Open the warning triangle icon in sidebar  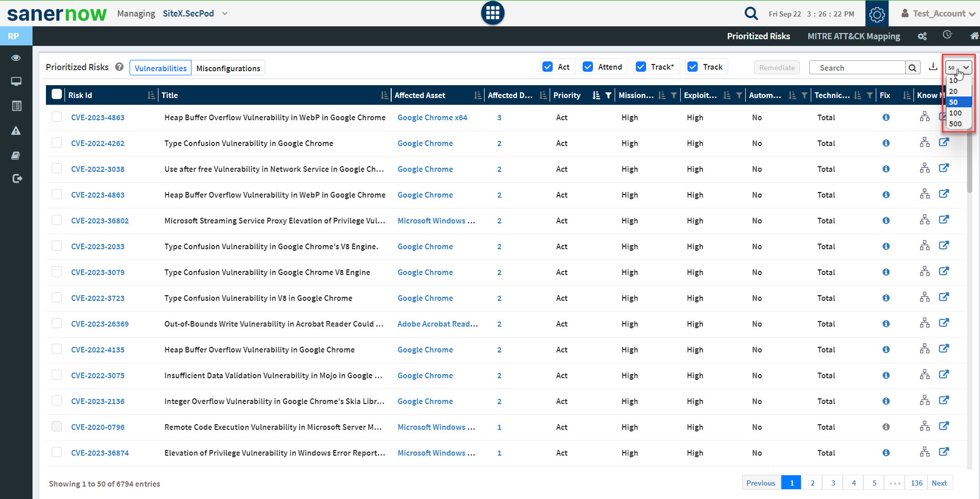[16, 131]
